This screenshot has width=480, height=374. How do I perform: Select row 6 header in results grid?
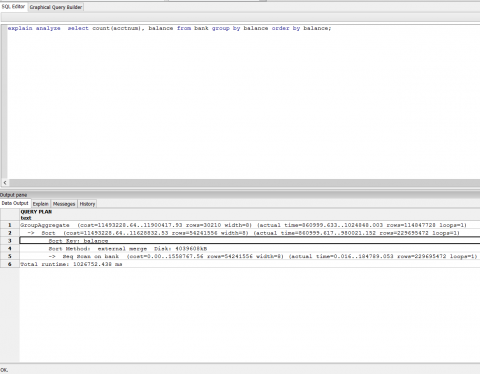pos(10,264)
